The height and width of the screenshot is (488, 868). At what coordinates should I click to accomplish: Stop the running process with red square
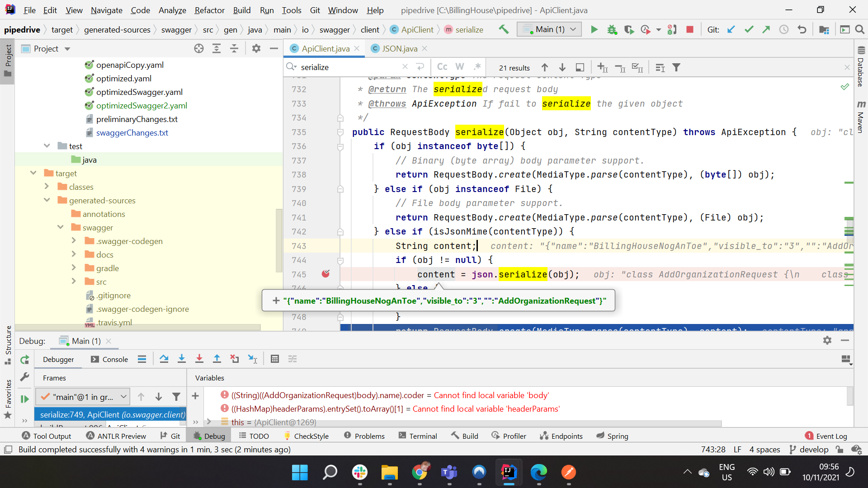(690, 30)
